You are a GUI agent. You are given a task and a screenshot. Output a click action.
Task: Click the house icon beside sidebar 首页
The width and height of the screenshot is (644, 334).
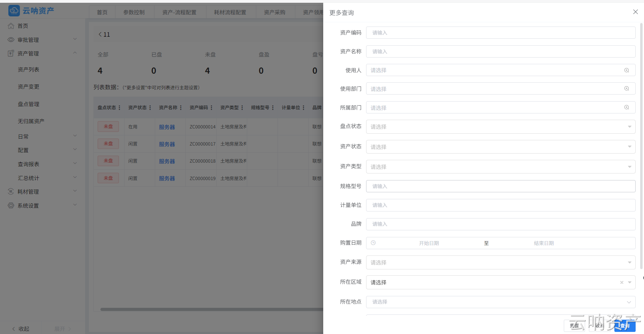pos(11,26)
